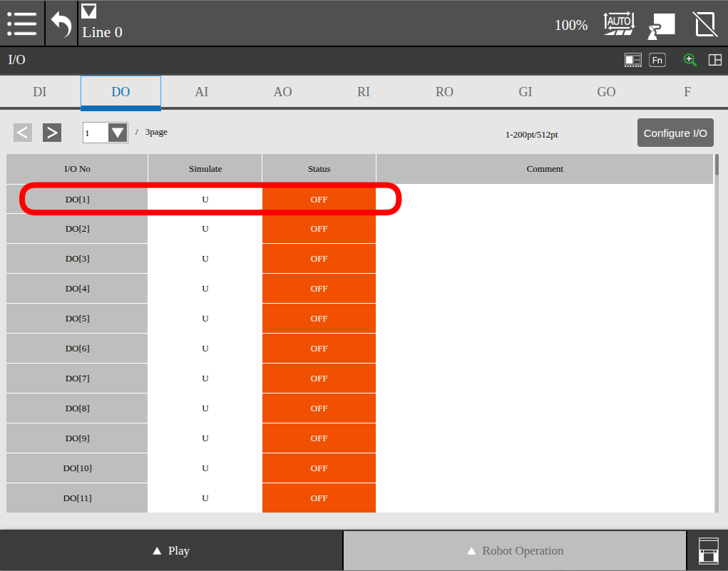The width and height of the screenshot is (728, 571).
Task: Click the AUTO mode icon
Action: [x=618, y=24]
